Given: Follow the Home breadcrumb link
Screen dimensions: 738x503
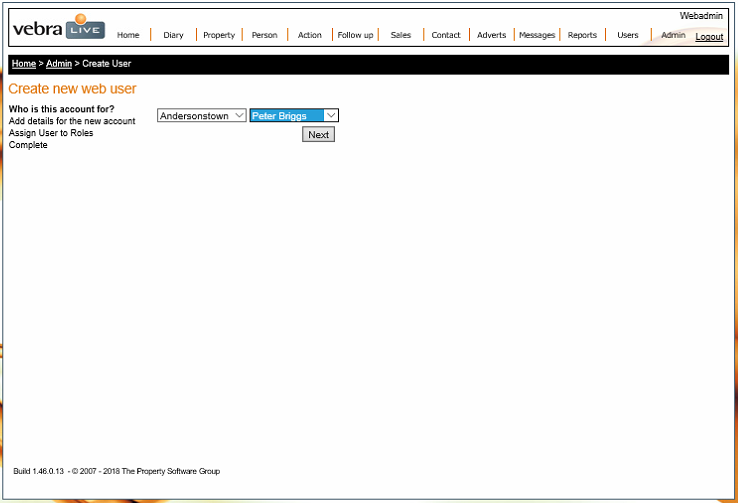Looking at the screenshot, I should tap(24, 64).
